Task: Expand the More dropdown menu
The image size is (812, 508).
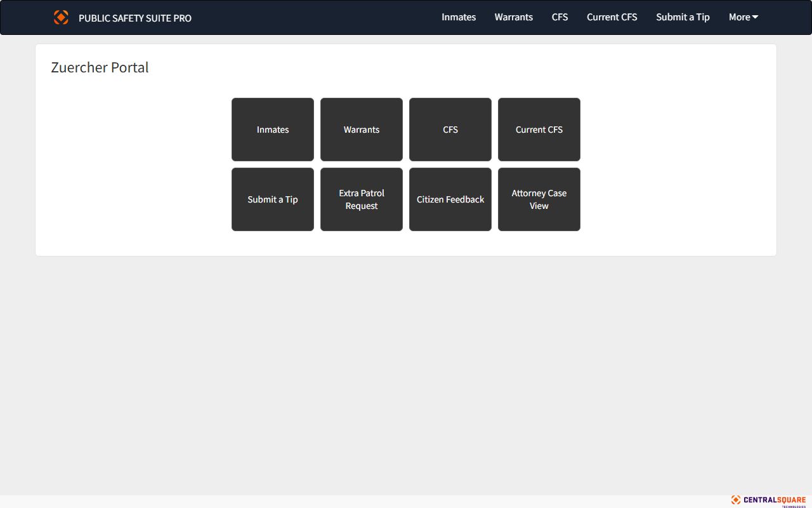Action: click(743, 17)
